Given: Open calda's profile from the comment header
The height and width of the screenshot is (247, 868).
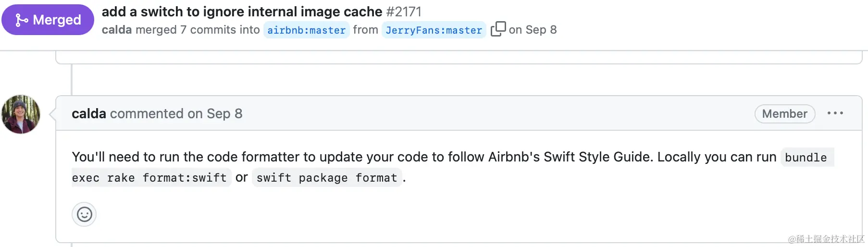Looking at the screenshot, I should click(89, 114).
